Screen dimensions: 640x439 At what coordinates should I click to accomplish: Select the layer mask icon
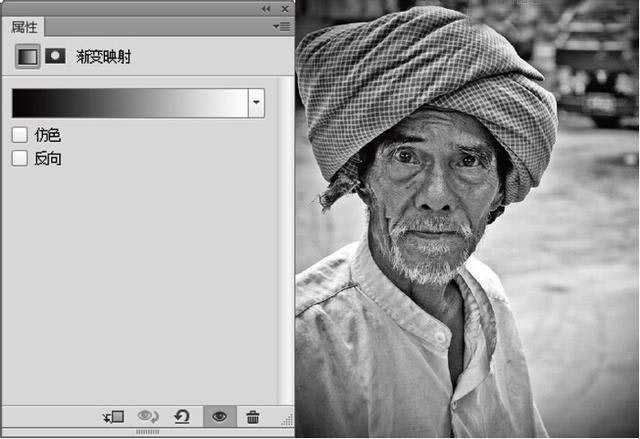pos(56,56)
